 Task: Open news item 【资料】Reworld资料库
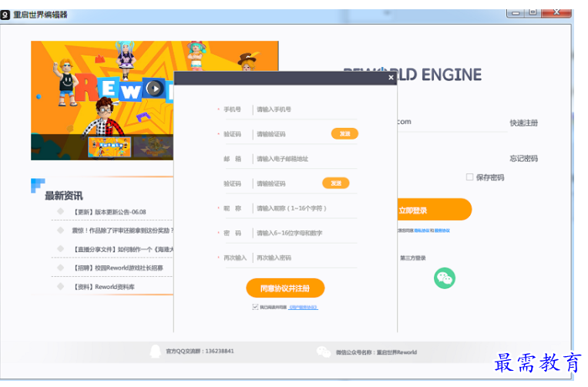coord(103,288)
